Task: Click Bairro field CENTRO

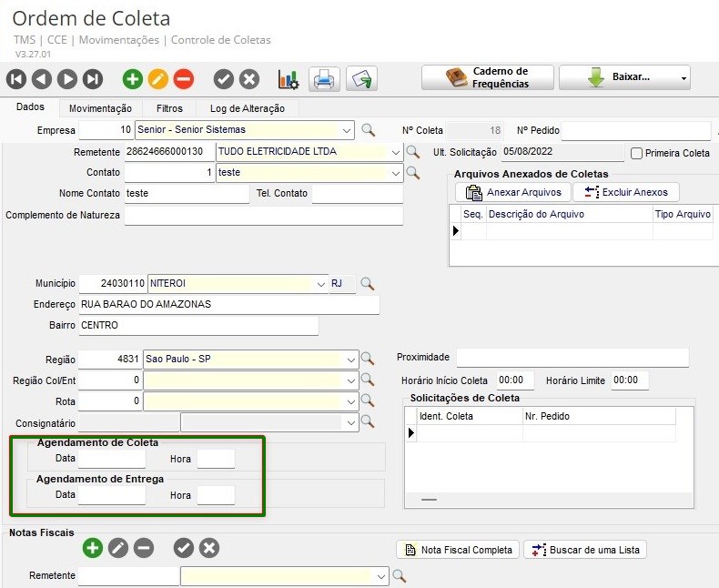Action: 198,326
